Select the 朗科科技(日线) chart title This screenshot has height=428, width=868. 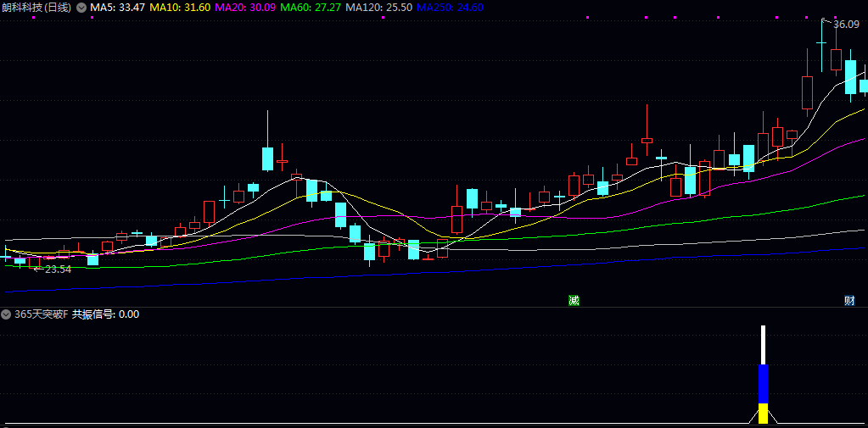[36, 8]
